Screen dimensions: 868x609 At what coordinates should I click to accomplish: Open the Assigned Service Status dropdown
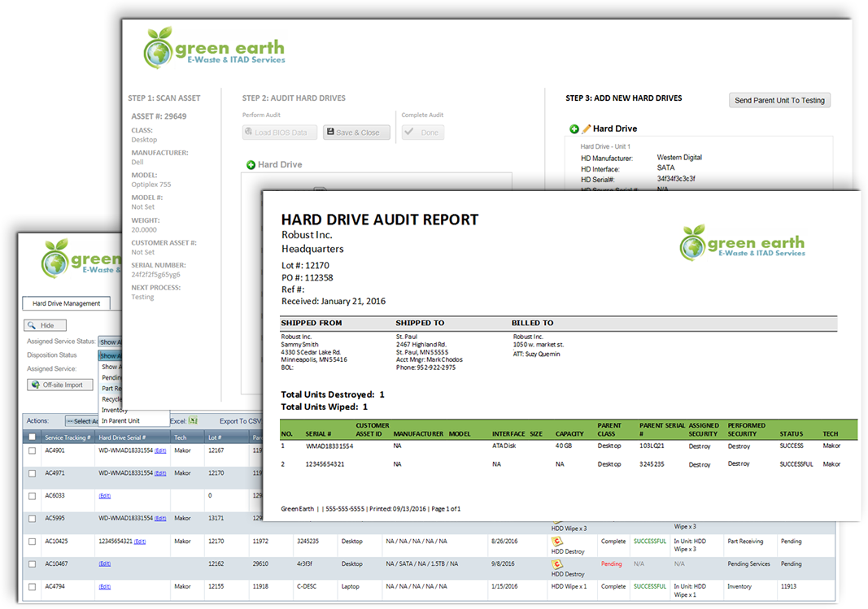click(x=109, y=342)
